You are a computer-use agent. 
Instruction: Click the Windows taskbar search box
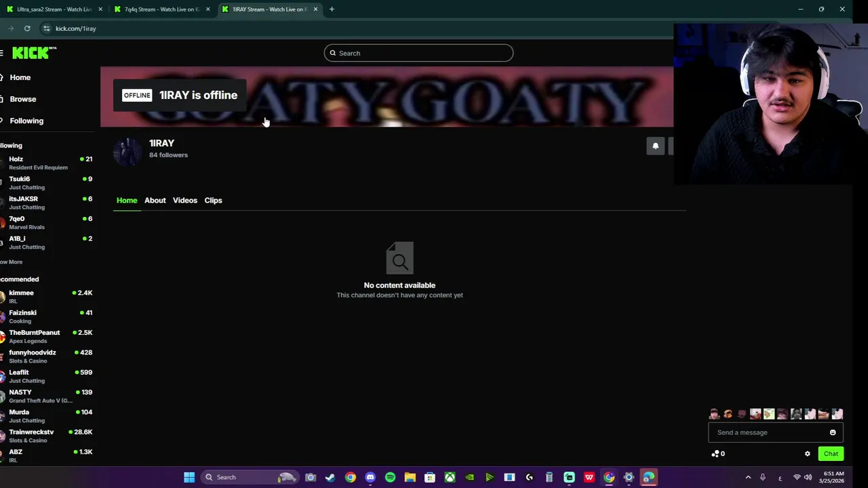click(251, 477)
